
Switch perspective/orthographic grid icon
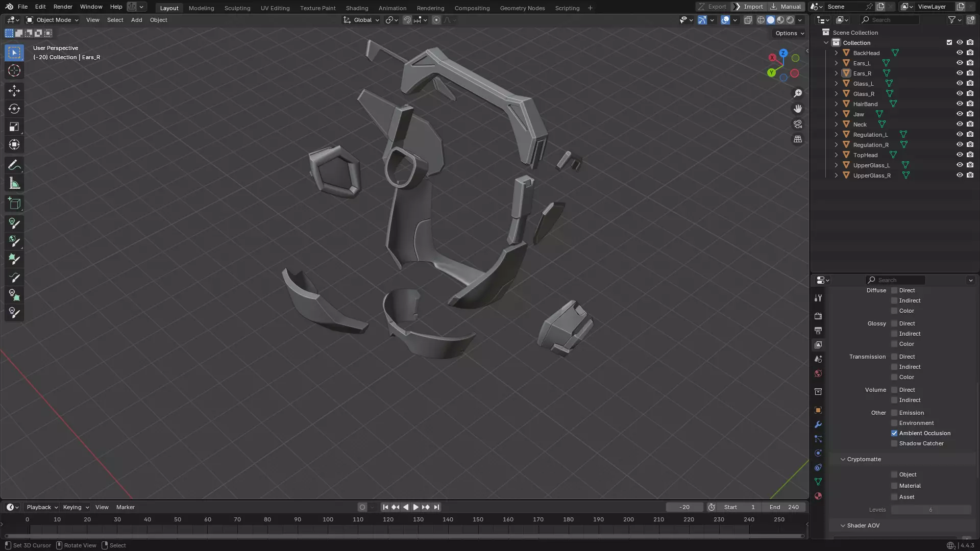click(x=798, y=139)
